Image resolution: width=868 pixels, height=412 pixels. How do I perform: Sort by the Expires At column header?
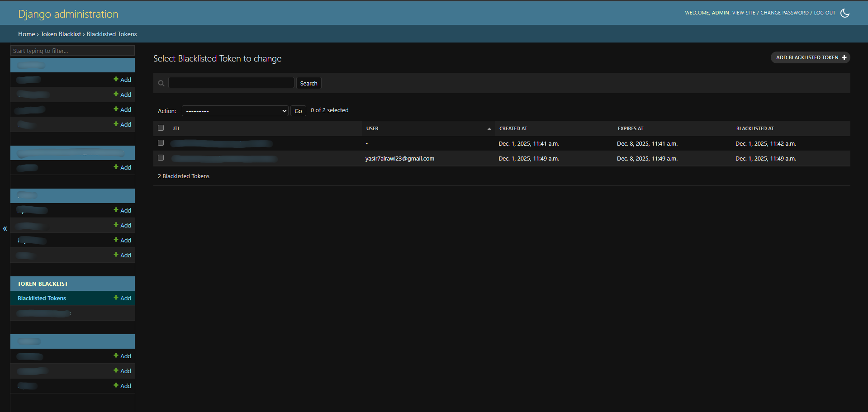631,129
